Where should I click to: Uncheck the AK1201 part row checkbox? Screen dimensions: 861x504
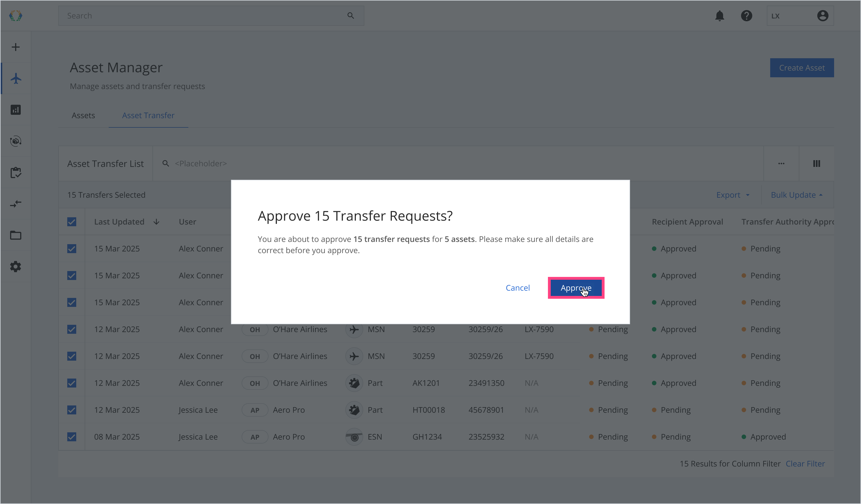pos(72,383)
